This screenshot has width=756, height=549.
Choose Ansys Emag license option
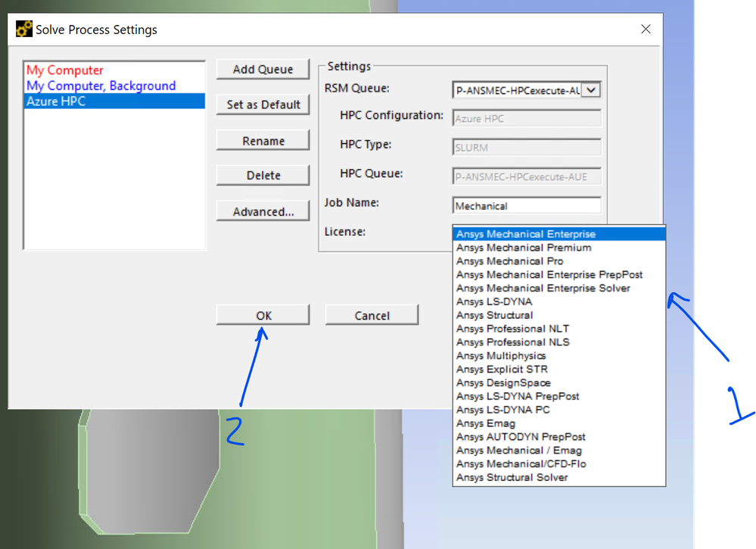(x=558, y=423)
